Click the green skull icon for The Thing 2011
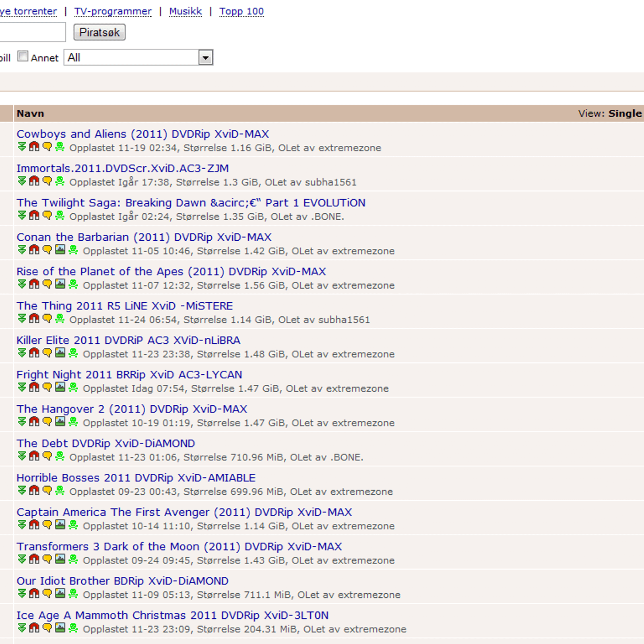Screen dimensions: 644x644 click(x=60, y=319)
